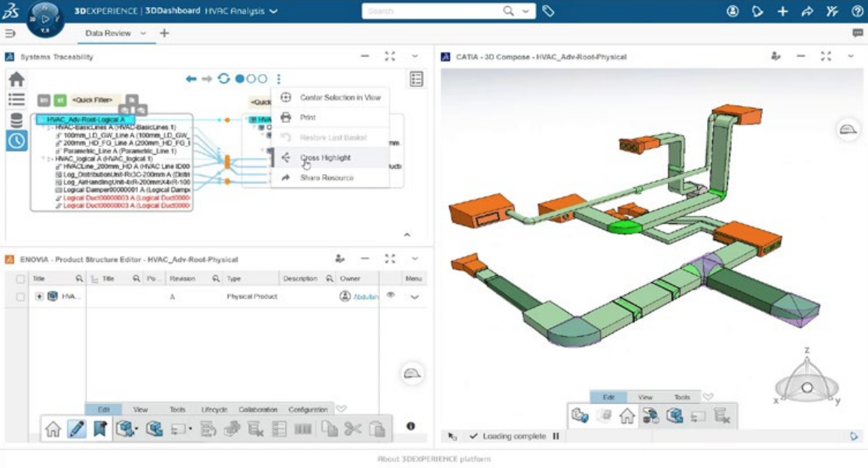Expand the row menu chevron in Product Structure Editor

point(414,296)
